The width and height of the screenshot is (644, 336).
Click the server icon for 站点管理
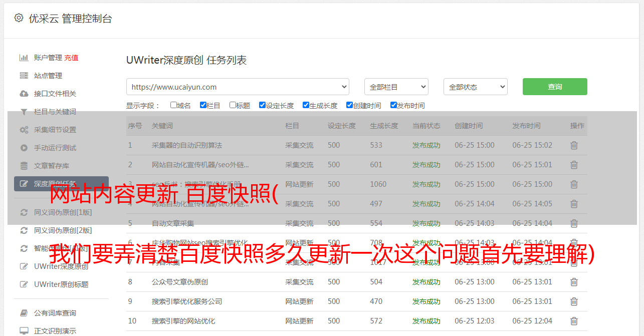pos(24,76)
